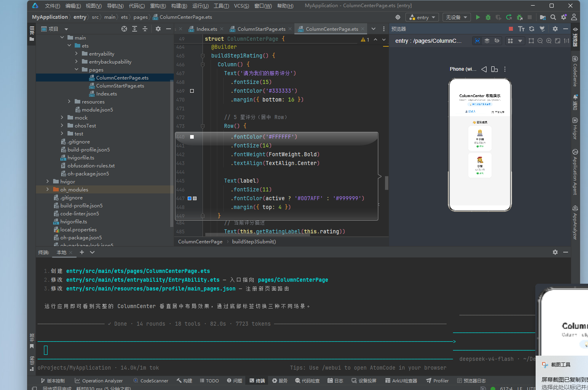
Task: Open the CodeScanner tool window
Action: (x=151, y=381)
